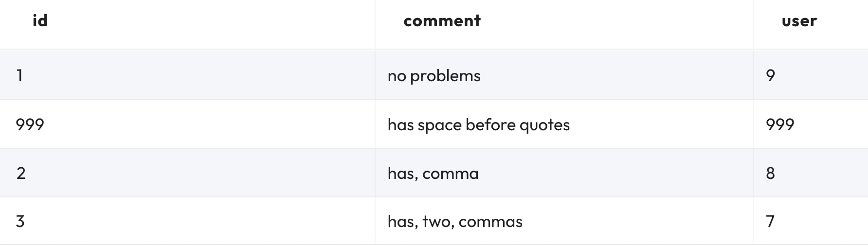This screenshot has width=868, height=246.
Task: Select the id cell showing 999
Action: point(187,124)
